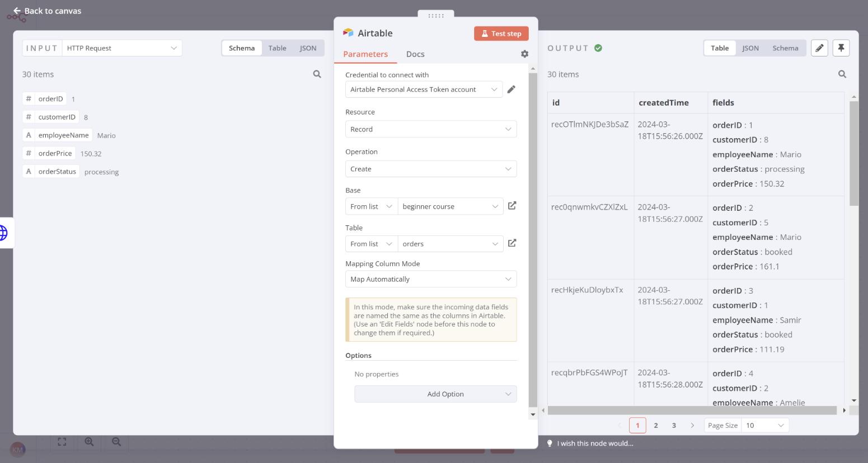Viewport: 868px width, 463px height.
Task: Click the number type icon beside orderPrice
Action: [x=29, y=153]
